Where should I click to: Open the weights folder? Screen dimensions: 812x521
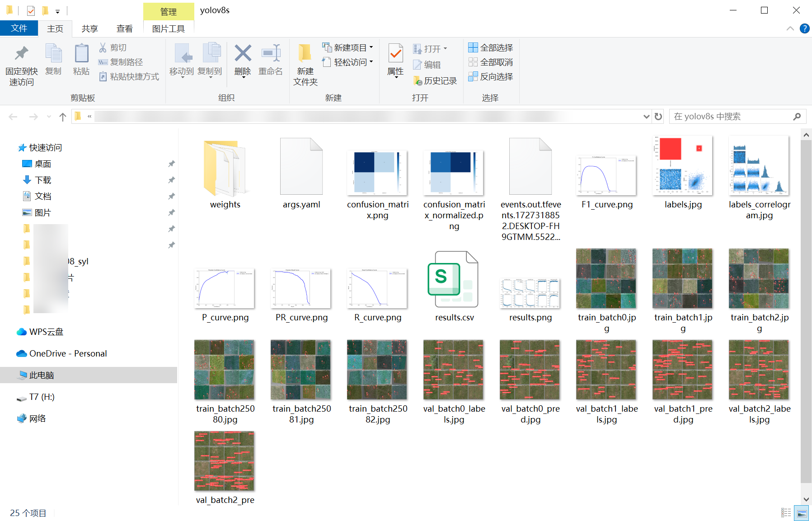click(x=225, y=174)
